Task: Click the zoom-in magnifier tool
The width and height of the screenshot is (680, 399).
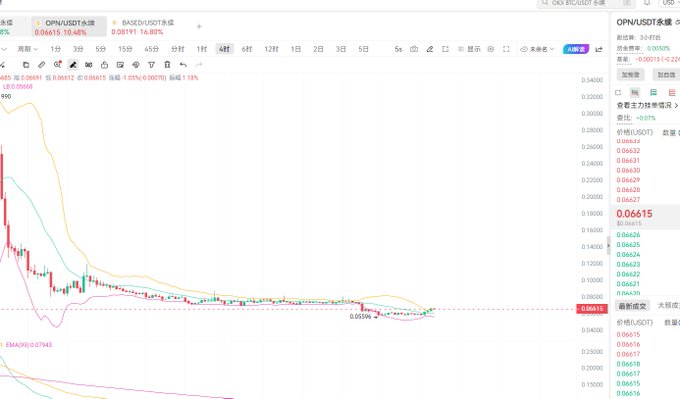Action: [57, 65]
